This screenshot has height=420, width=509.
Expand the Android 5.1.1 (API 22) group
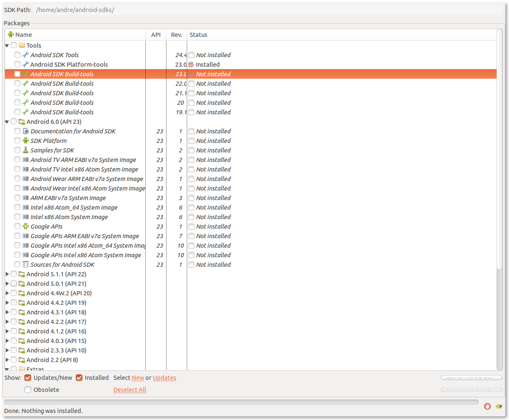(7, 274)
